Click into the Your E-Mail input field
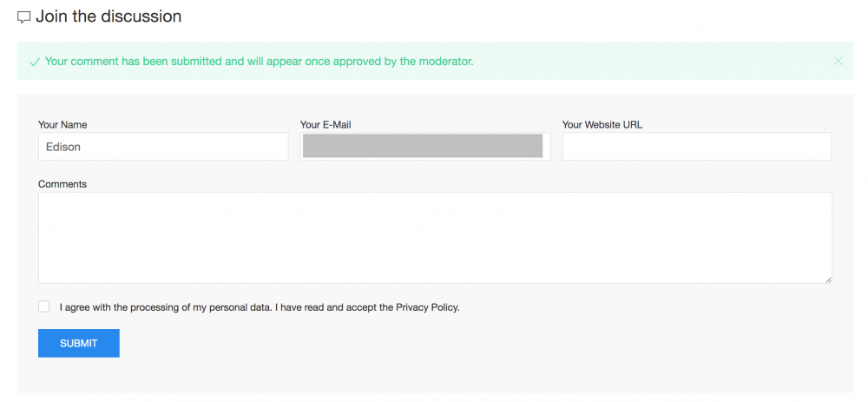This screenshot has width=868, height=402. pos(425,147)
